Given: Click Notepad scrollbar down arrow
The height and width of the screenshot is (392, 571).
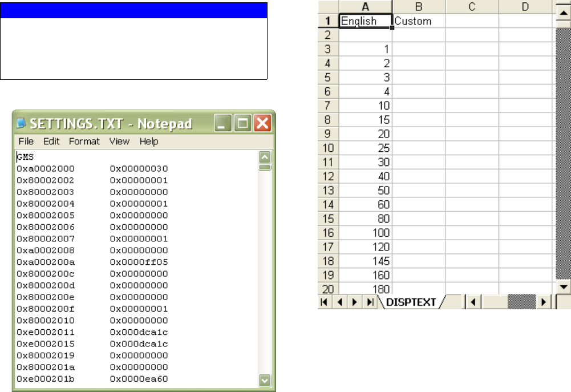Looking at the screenshot, I should 265,381.
